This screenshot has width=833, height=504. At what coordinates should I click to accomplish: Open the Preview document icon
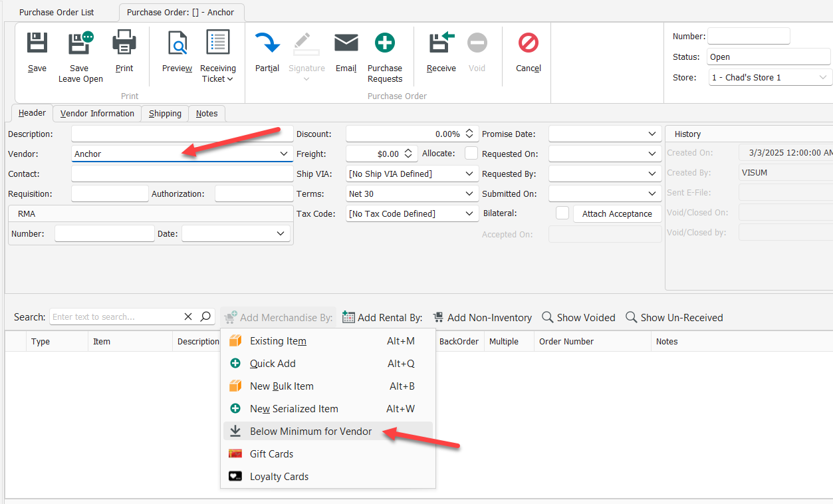(x=178, y=43)
